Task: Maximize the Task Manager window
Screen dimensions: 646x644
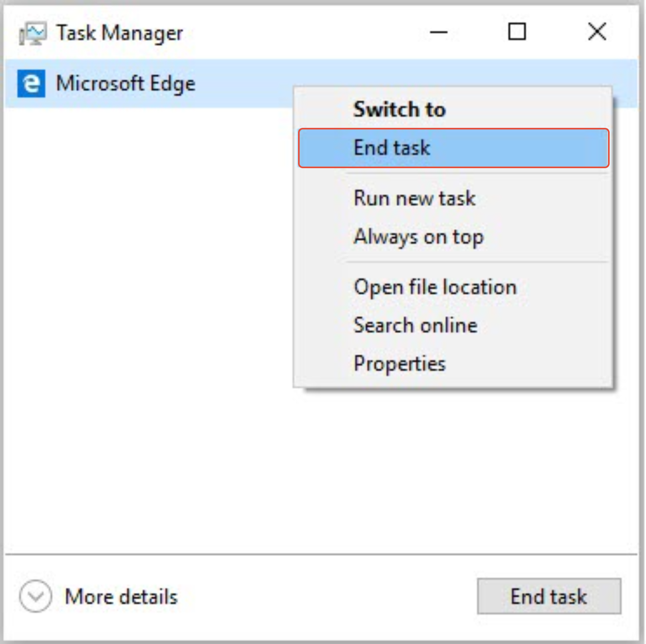Action: pyautogui.click(x=517, y=32)
